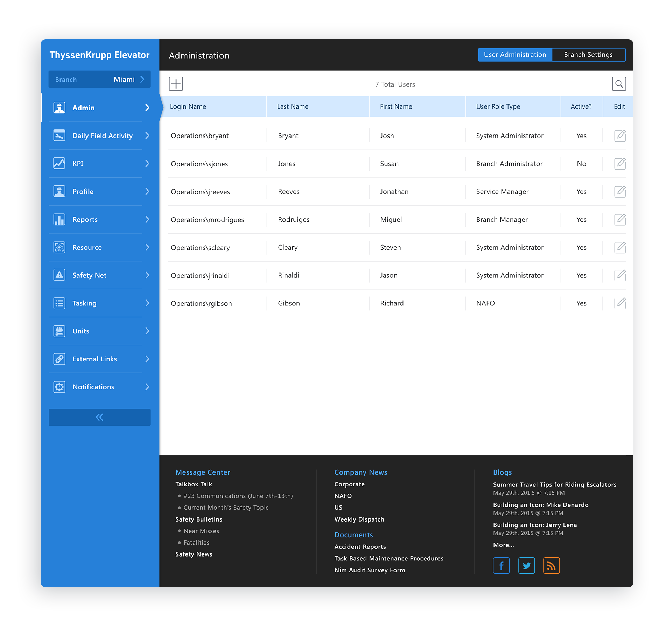This screenshot has width=672, height=628.
Task: Click the Rodruiges last name cell
Action: pos(294,219)
